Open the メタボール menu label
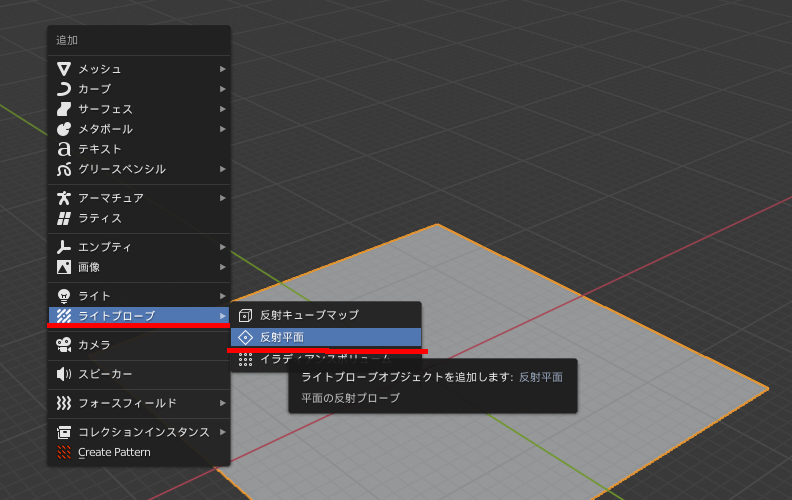Viewport: 792px width, 500px height. pyautogui.click(x=105, y=129)
